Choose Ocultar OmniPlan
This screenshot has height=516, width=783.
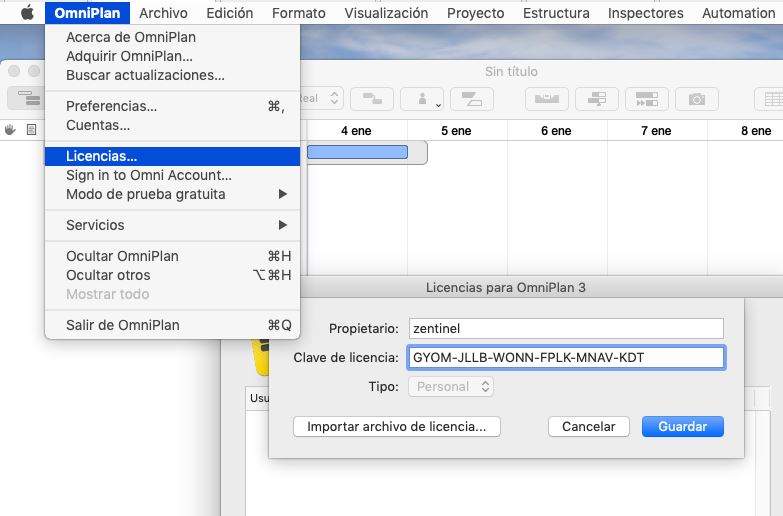tap(172, 256)
